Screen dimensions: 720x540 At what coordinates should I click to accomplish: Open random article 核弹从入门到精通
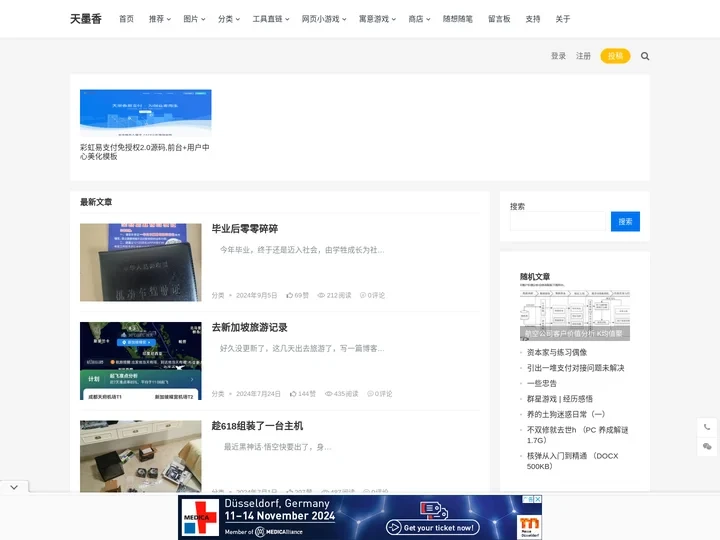(x=573, y=461)
